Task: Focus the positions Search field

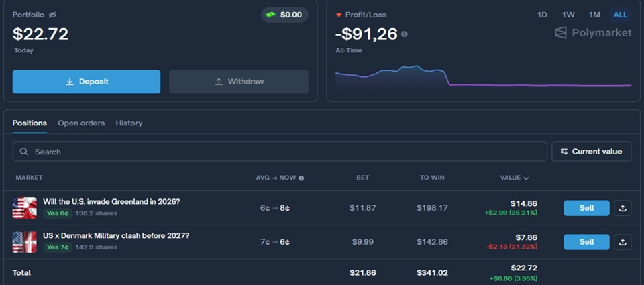Action: click(280, 152)
